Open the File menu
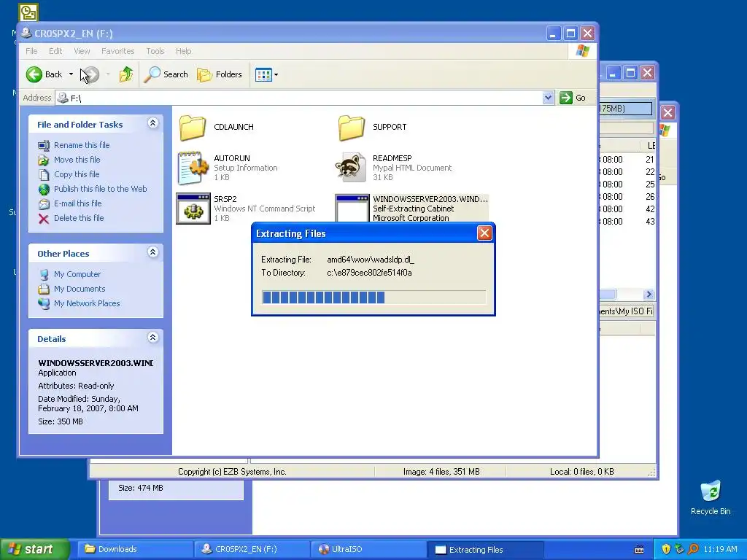Screen dimensions: 747x560 [31, 51]
